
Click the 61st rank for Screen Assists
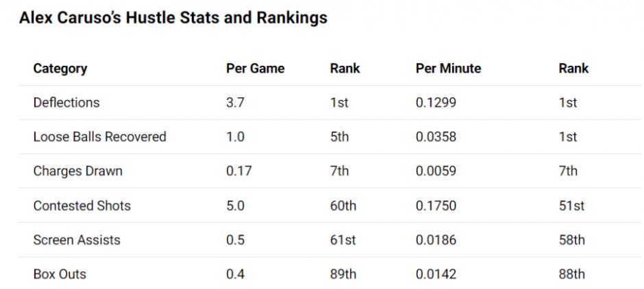(341, 240)
